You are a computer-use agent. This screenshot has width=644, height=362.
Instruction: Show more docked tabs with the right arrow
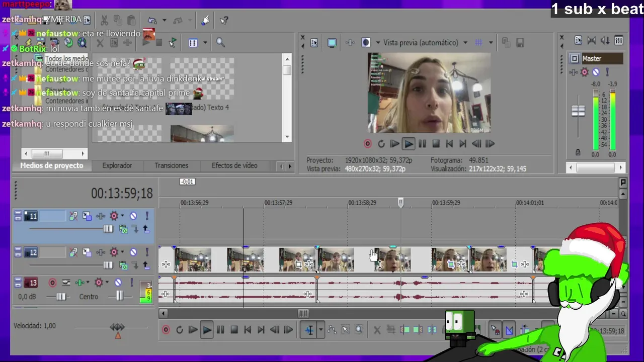pyautogui.click(x=289, y=166)
